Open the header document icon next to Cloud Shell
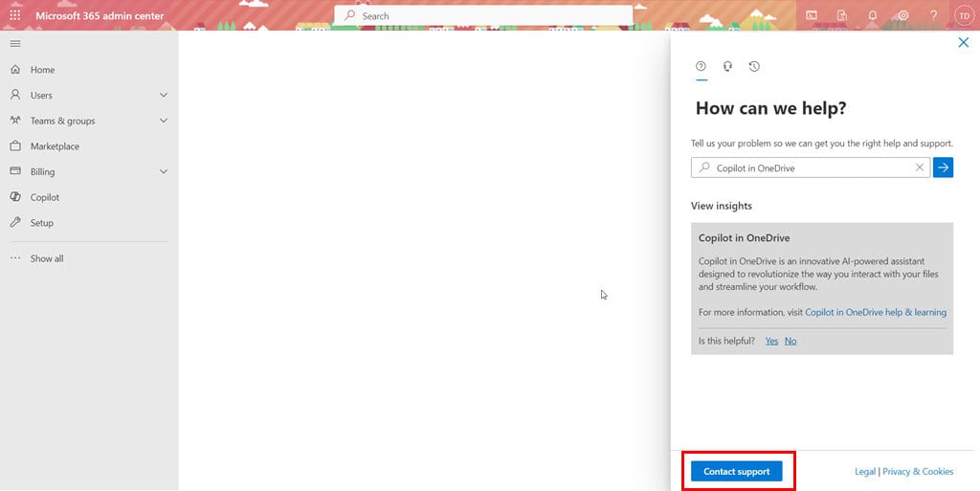The height and width of the screenshot is (491, 980). tap(842, 15)
